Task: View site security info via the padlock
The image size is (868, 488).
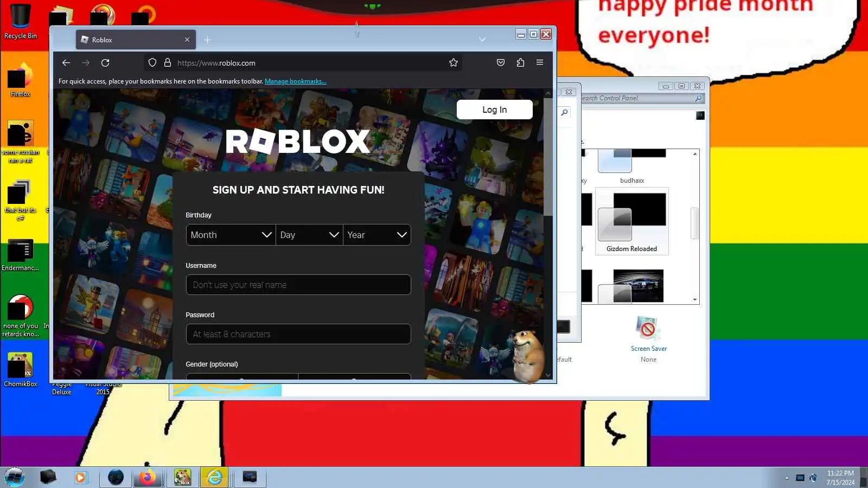Action: [x=168, y=63]
